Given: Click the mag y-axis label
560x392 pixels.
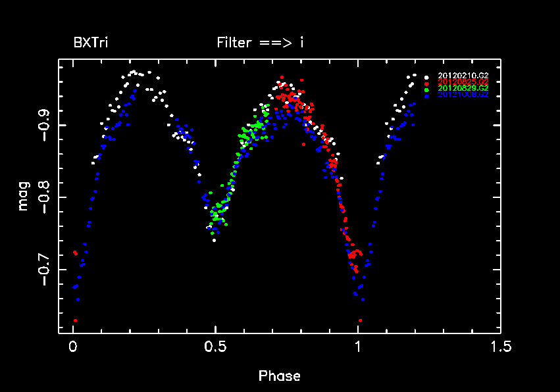Looking at the screenshot, I should point(24,197).
